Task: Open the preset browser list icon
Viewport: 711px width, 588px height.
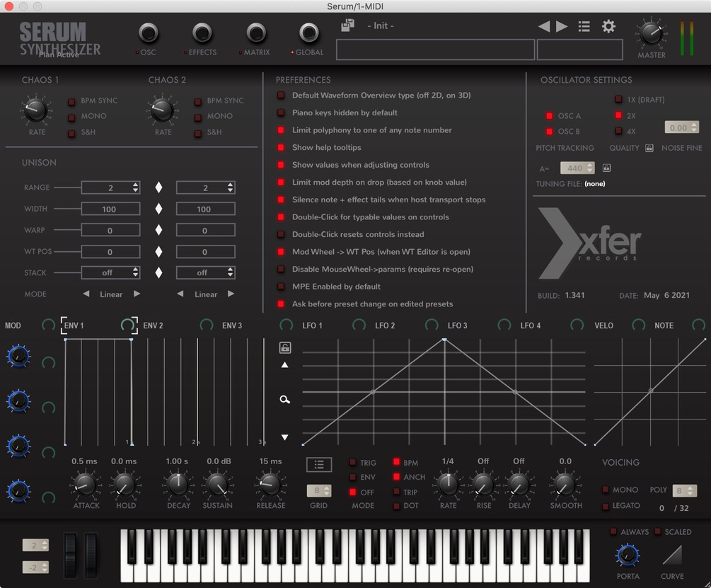Action: (584, 26)
